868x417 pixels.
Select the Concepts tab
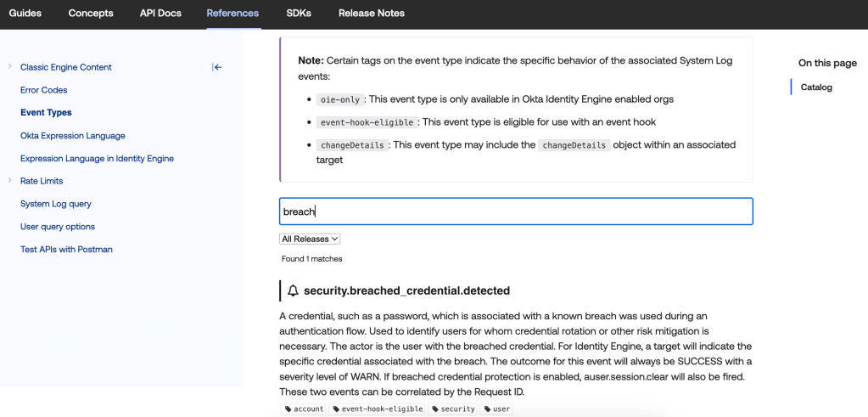pyautogui.click(x=90, y=13)
